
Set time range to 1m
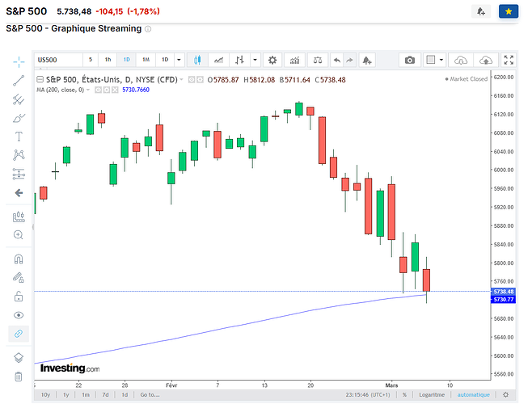(86, 395)
